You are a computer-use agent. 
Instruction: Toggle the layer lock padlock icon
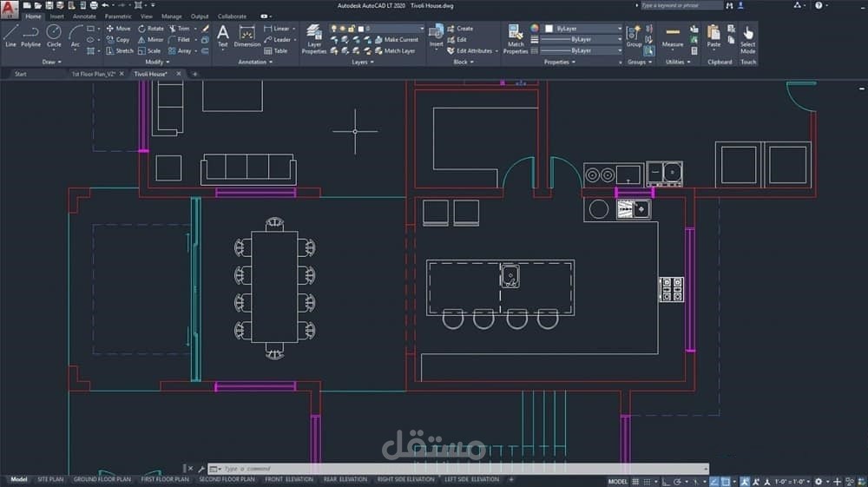click(352, 29)
